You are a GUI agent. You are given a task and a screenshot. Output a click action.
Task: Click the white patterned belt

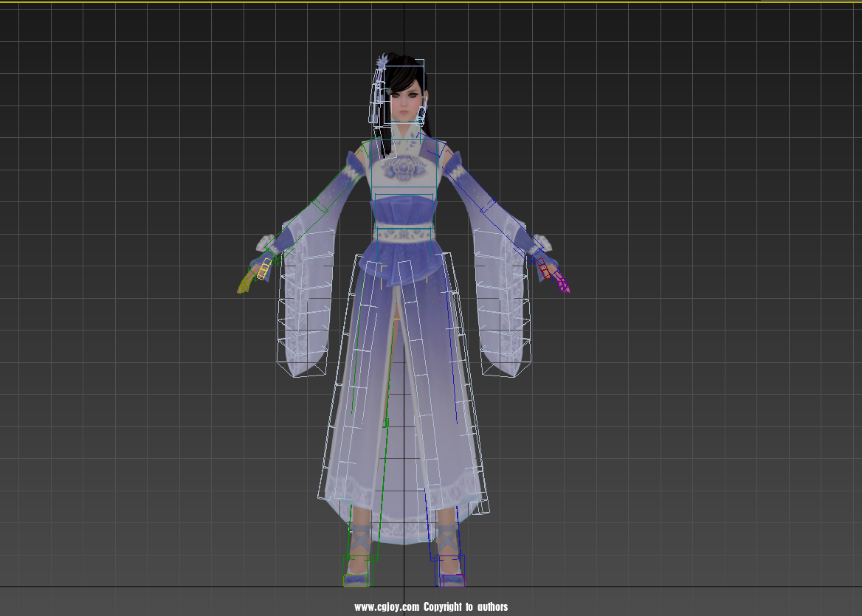pos(403,235)
